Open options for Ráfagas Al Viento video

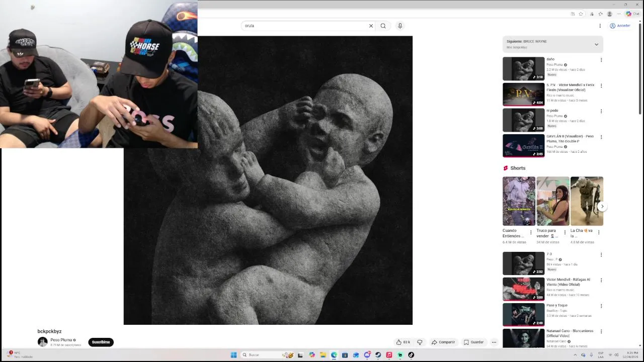pyautogui.click(x=601, y=281)
